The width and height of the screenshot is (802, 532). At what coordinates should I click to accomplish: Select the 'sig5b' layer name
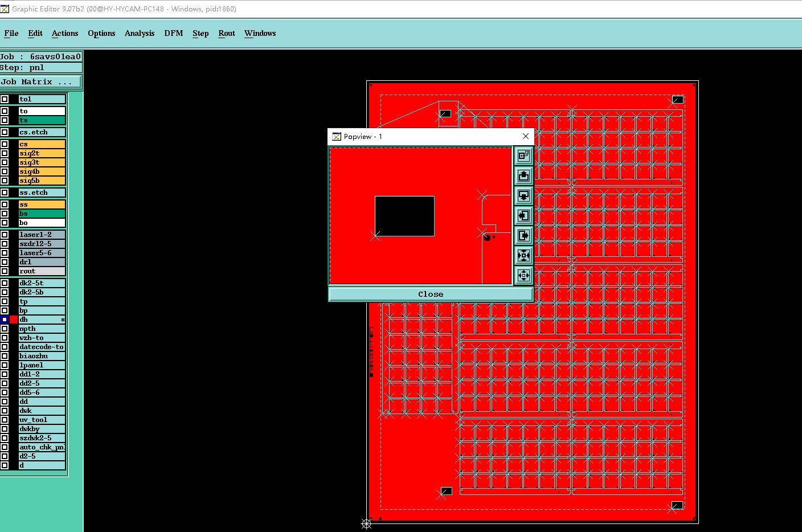pyautogui.click(x=42, y=181)
